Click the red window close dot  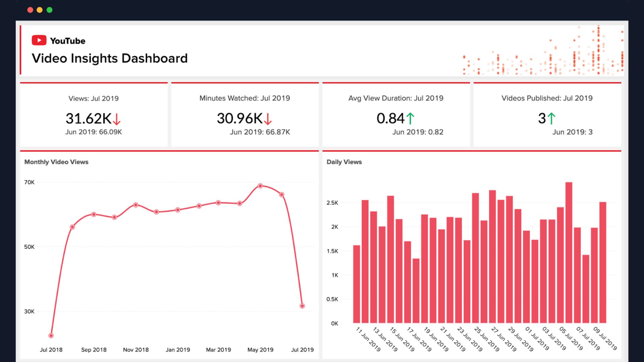(x=30, y=10)
